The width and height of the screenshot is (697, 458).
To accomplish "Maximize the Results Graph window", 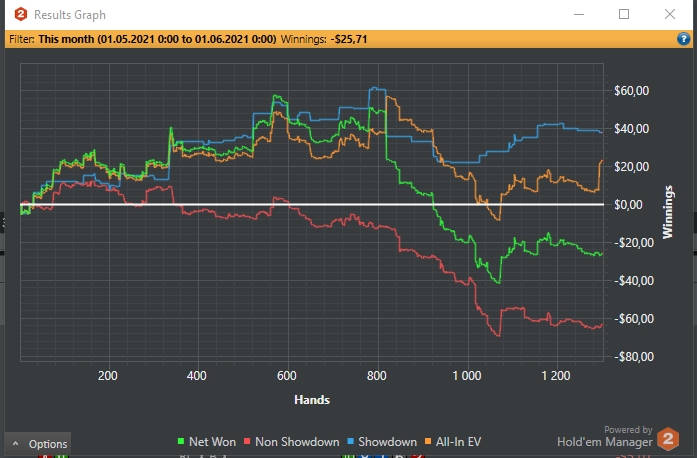I will (624, 14).
